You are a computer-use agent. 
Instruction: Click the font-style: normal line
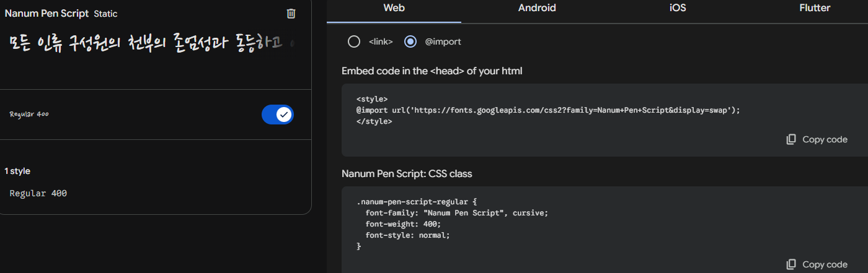407,235
